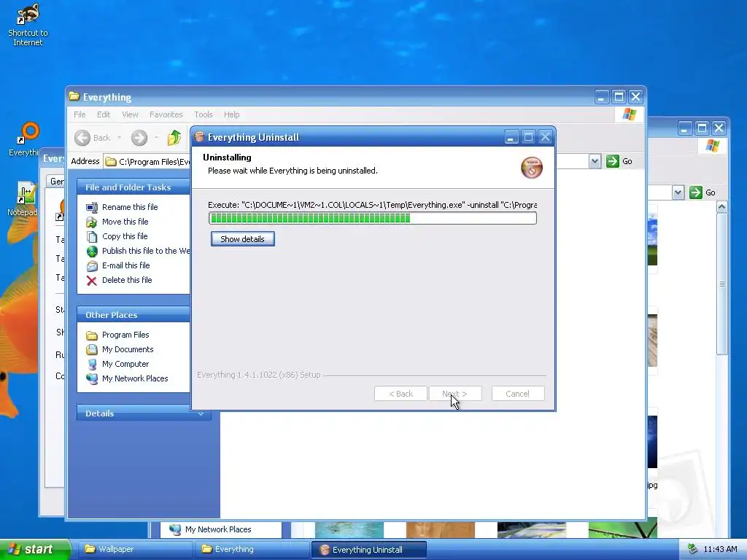
Task: Click uninstaller icon in dialog header
Action: (532, 168)
